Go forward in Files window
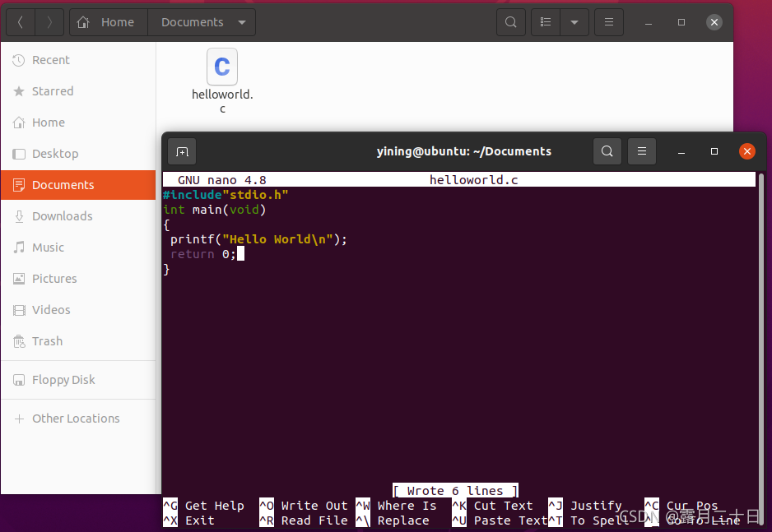This screenshot has height=532, width=772. pyautogui.click(x=49, y=22)
